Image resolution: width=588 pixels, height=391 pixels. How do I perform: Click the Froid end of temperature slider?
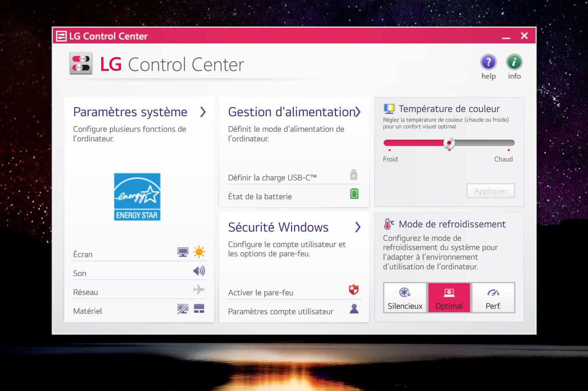click(390, 159)
